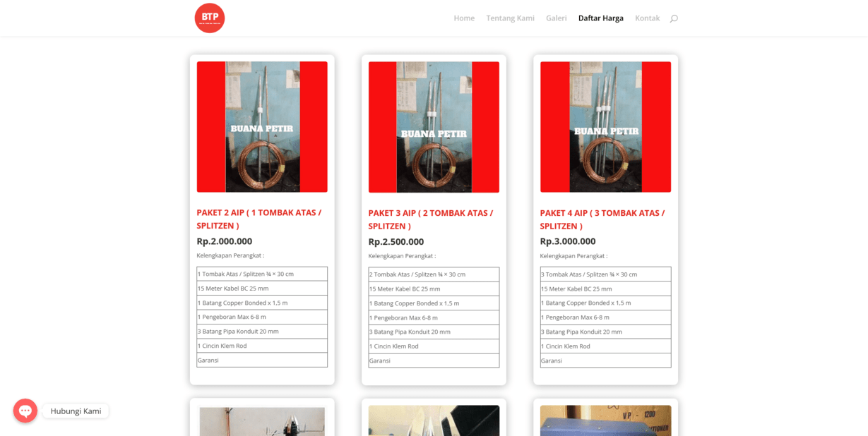Select the Rp.2.500.000 price
Viewport: 868px width, 436px height.
tap(396, 241)
